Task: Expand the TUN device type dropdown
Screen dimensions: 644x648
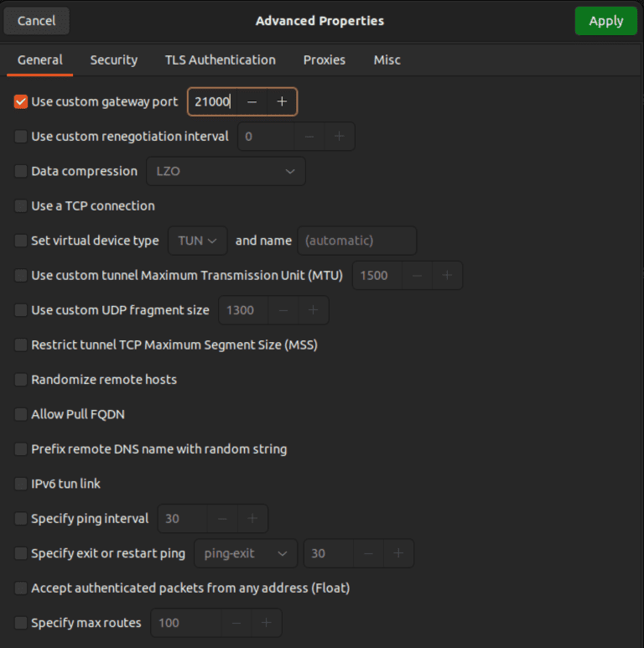Action: [x=197, y=241]
